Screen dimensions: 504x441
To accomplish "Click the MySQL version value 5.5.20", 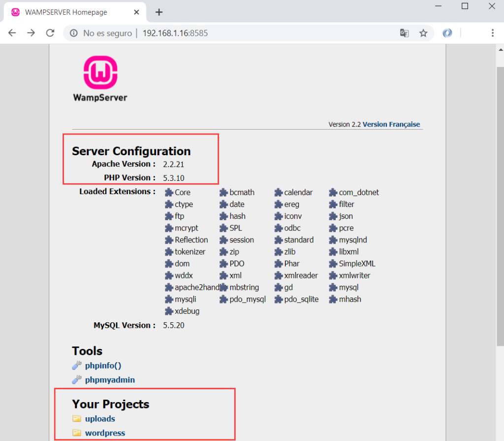I will coord(174,325).
